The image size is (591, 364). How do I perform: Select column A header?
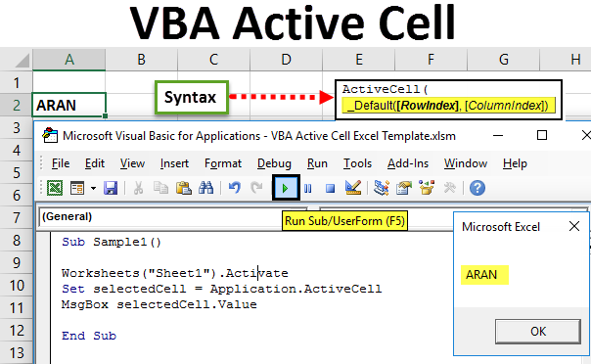pyautogui.click(x=68, y=59)
